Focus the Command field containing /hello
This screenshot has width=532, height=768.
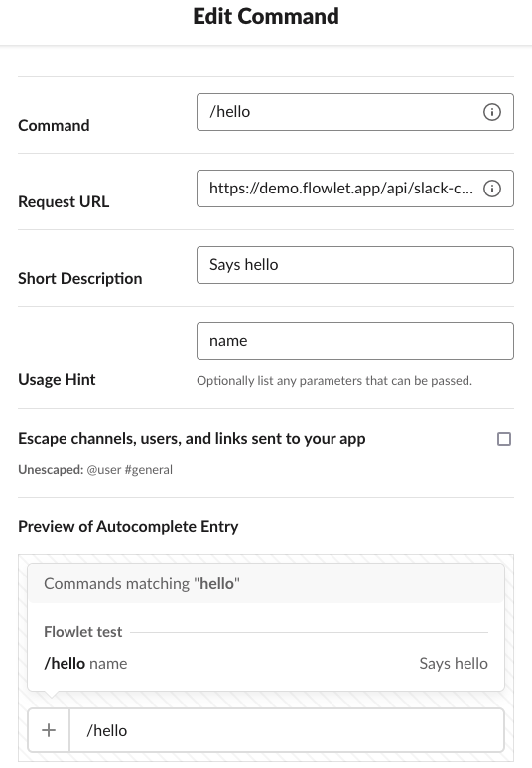click(355, 112)
